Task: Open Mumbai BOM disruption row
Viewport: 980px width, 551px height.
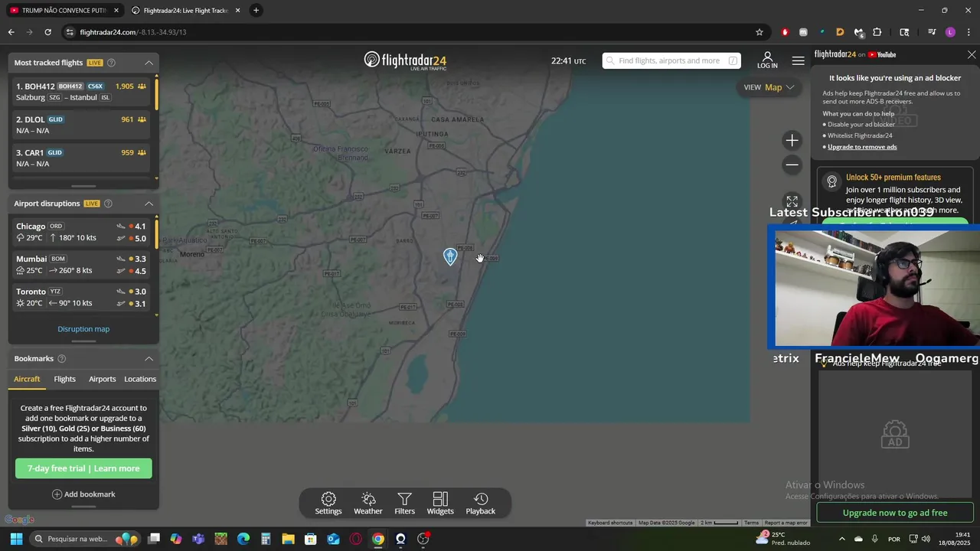Action: 82,265
